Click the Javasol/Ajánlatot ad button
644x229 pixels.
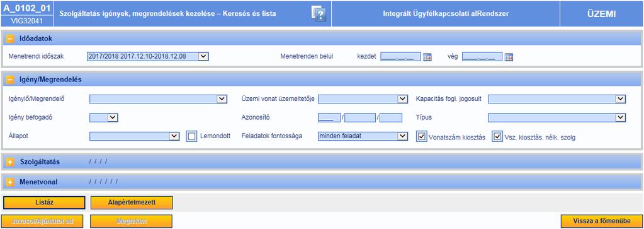[43, 221]
